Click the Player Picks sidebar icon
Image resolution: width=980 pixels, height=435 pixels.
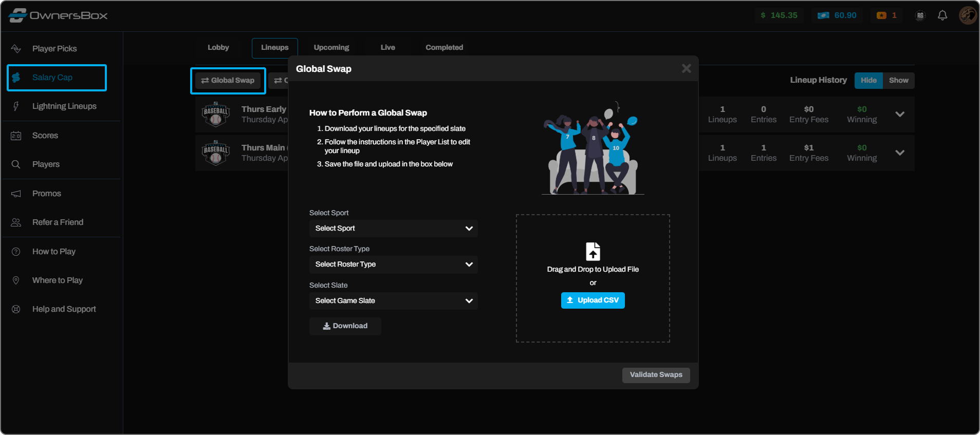16,49
